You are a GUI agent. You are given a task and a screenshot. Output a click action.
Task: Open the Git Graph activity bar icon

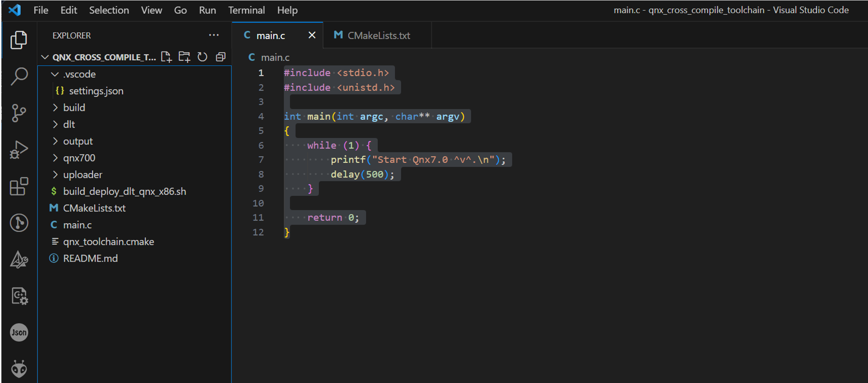pyautogui.click(x=19, y=223)
